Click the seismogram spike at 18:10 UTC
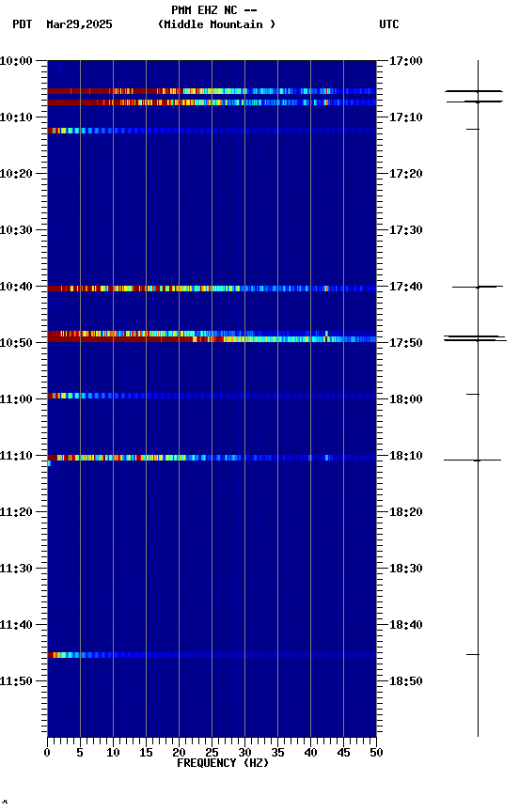519x812 pixels. tap(472, 460)
